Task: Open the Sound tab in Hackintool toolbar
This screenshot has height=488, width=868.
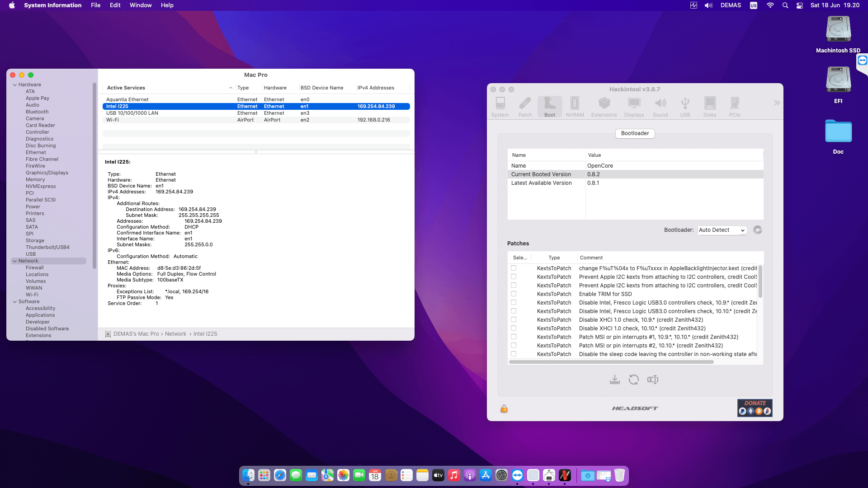Action: (660, 107)
